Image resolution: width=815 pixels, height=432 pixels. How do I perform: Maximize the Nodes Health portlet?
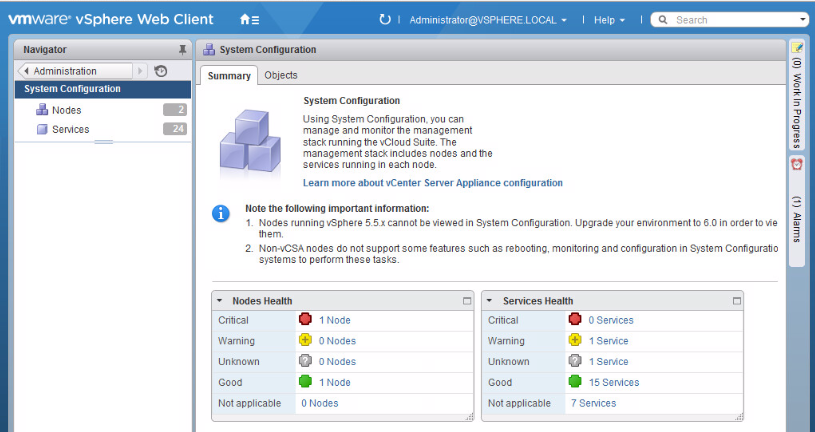pyautogui.click(x=467, y=301)
